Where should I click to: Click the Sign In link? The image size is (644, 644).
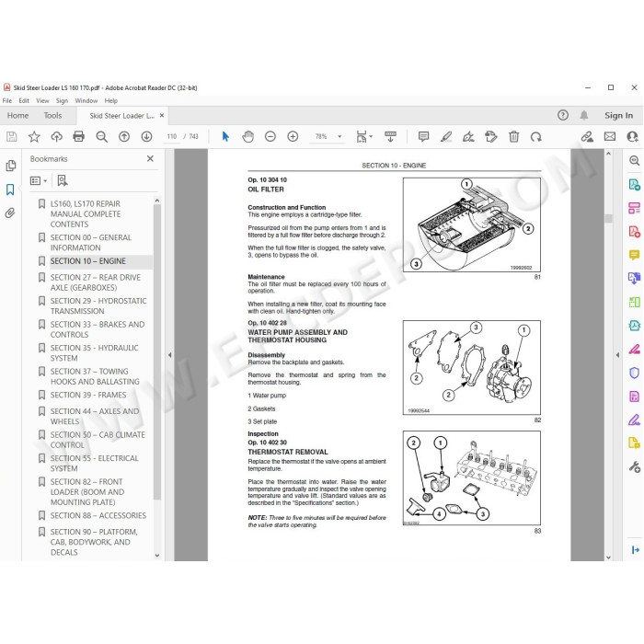point(618,115)
